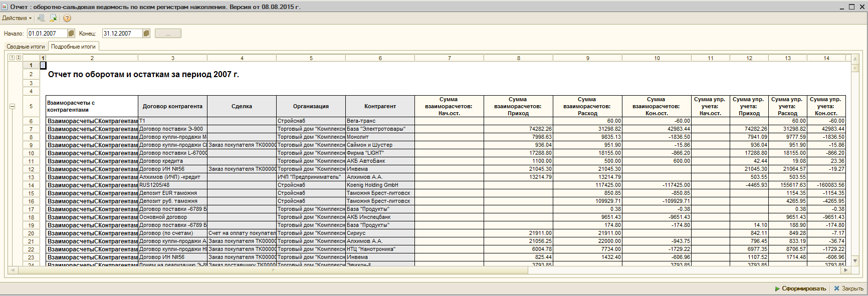This screenshot has height=296, width=868.
Task: Click the 'Сумма упр. учета: Расход' heading cell
Action: coord(787,106)
